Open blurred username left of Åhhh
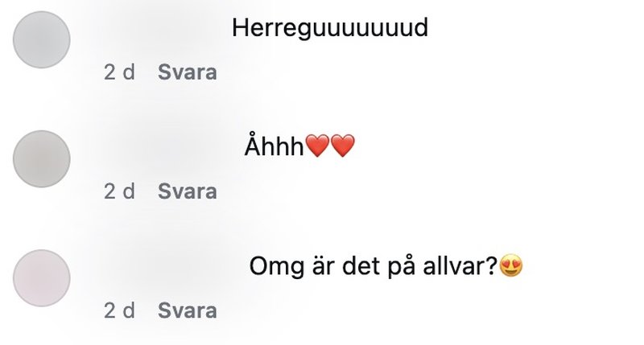644x345 pixels. (x=171, y=146)
